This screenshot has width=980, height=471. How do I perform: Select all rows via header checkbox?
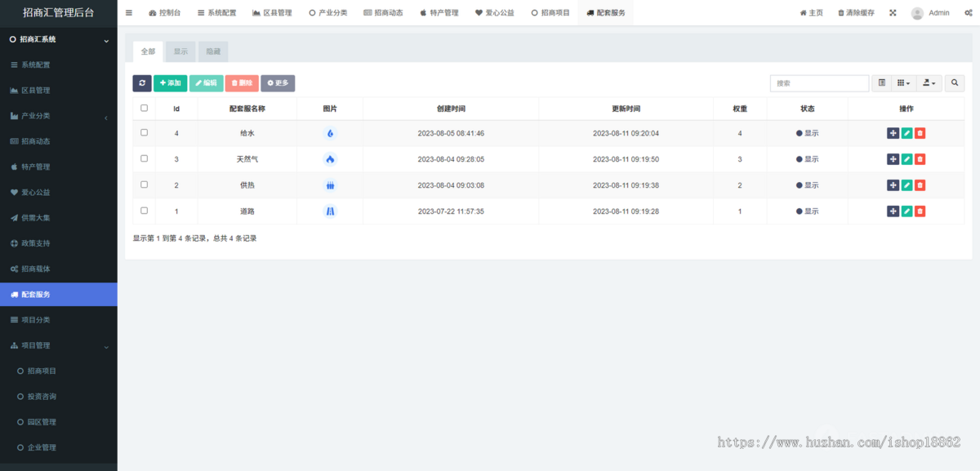tap(144, 108)
